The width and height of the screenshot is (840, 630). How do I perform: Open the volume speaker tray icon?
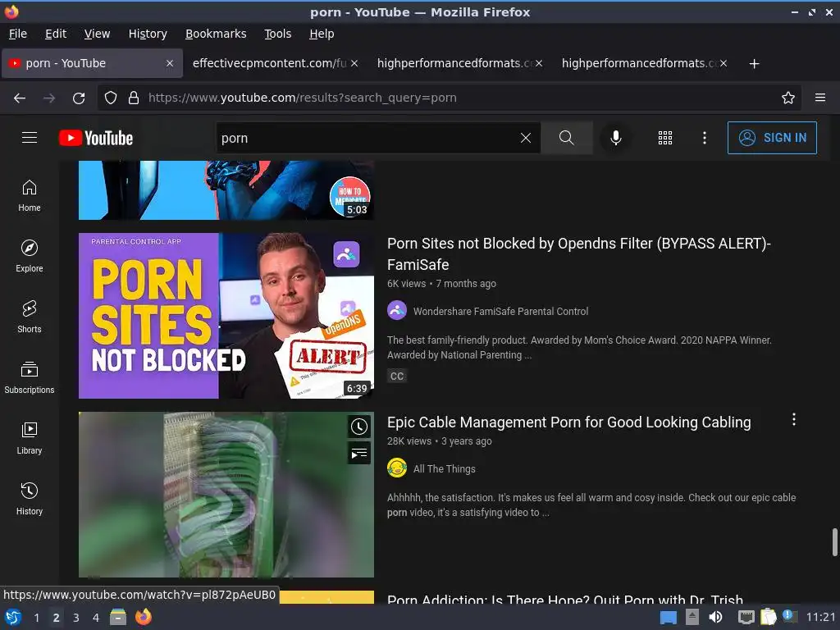point(715,617)
